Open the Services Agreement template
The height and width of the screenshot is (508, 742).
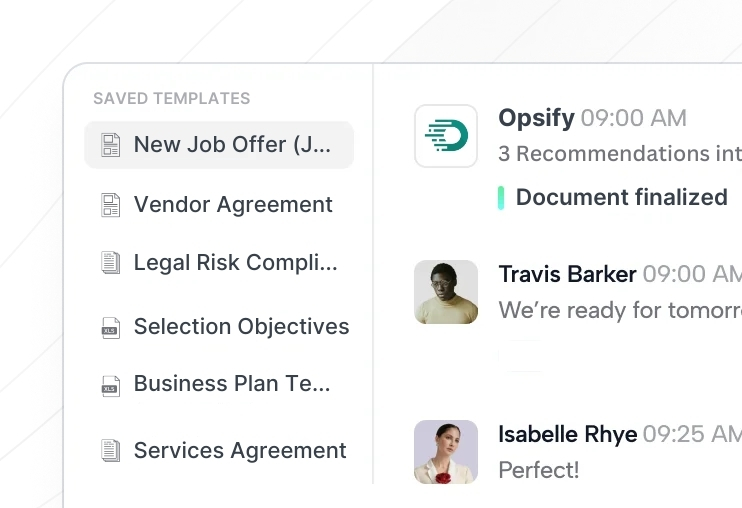(x=240, y=451)
